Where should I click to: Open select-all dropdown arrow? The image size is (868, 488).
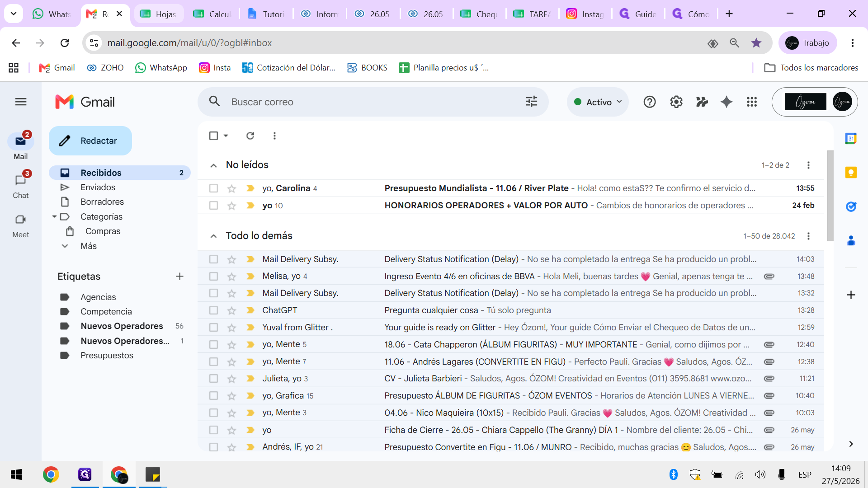tap(226, 136)
